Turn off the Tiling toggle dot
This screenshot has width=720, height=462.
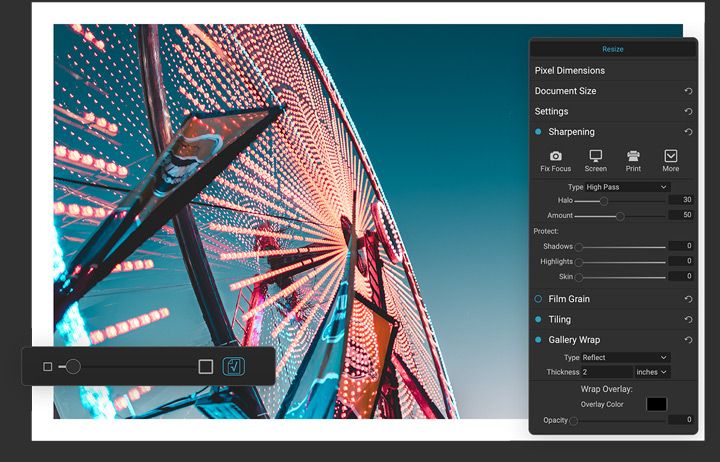click(x=538, y=319)
